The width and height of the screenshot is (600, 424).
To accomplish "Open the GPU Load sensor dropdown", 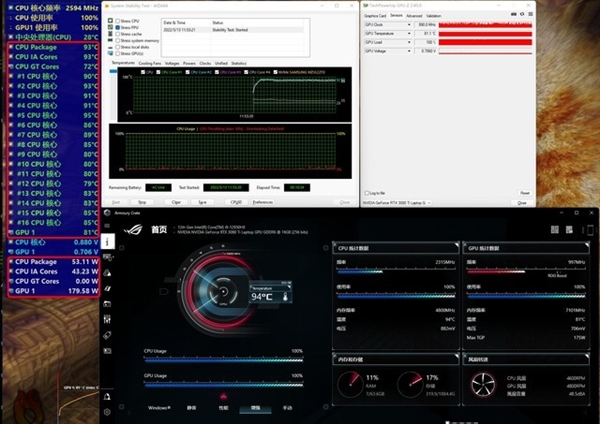I will point(409,42).
